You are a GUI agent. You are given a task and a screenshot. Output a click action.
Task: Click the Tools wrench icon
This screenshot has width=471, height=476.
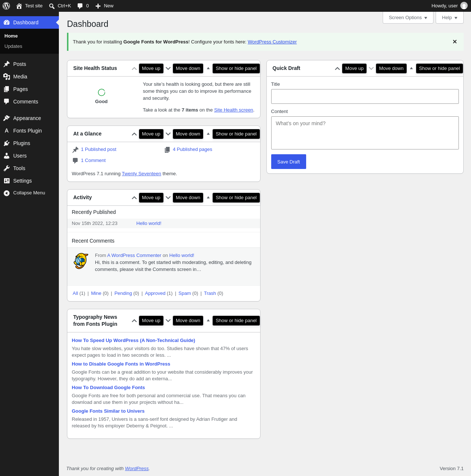pos(7,168)
